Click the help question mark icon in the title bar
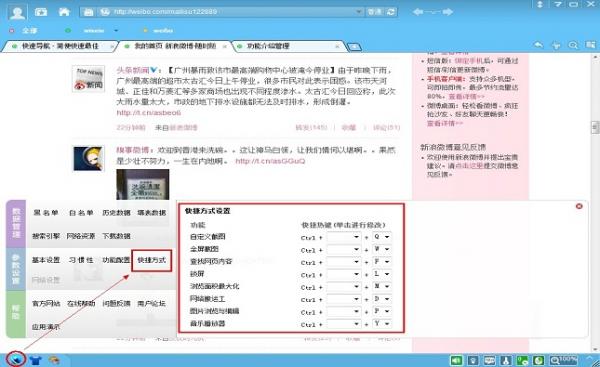The width and height of the screenshot is (600, 367). (x=558, y=4)
